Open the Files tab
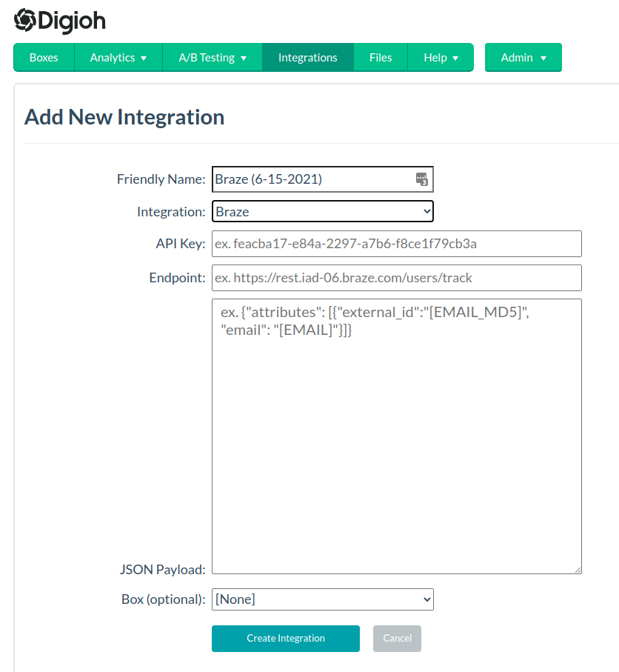 (x=381, y=58)
